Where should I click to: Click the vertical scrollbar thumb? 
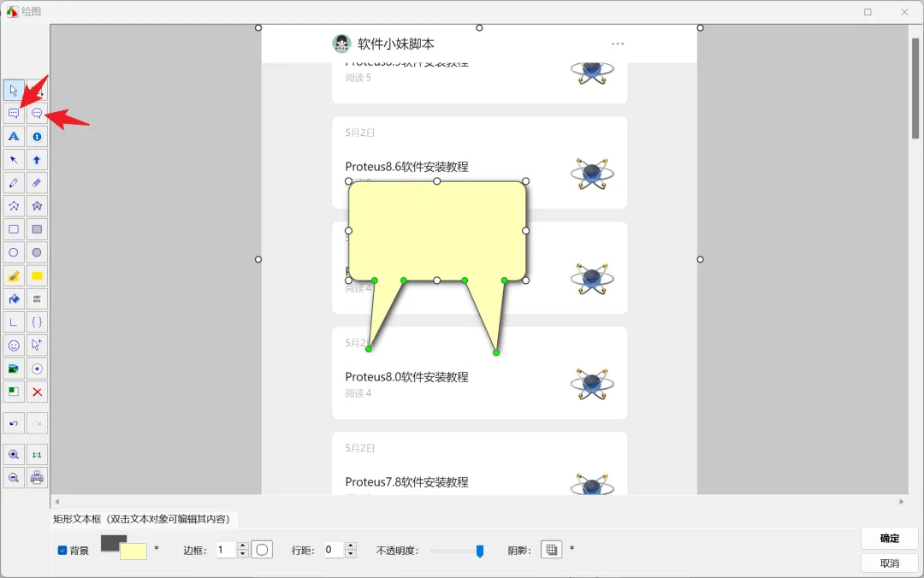click(x=915, y=88)
